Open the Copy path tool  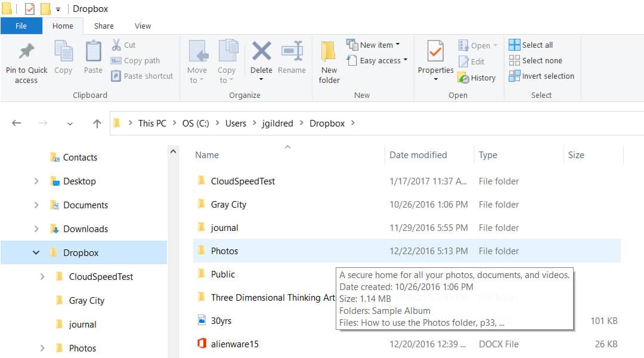[137, 60]
